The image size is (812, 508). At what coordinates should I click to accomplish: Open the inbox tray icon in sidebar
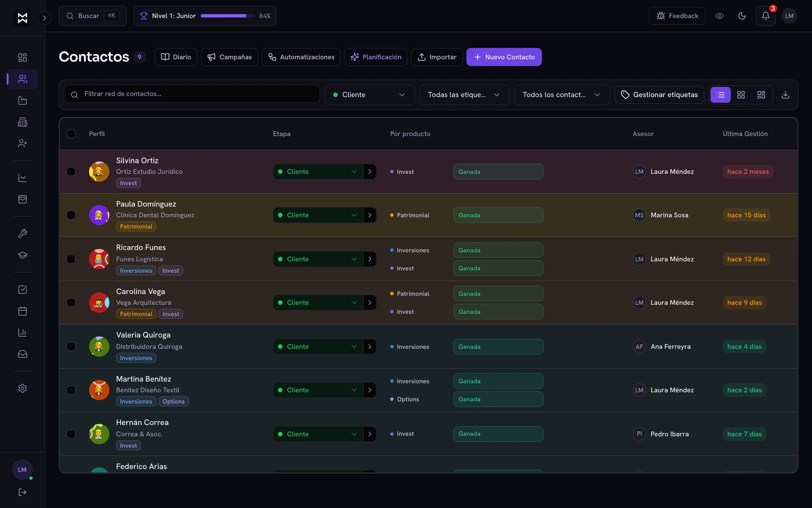[x=23, y=354]
